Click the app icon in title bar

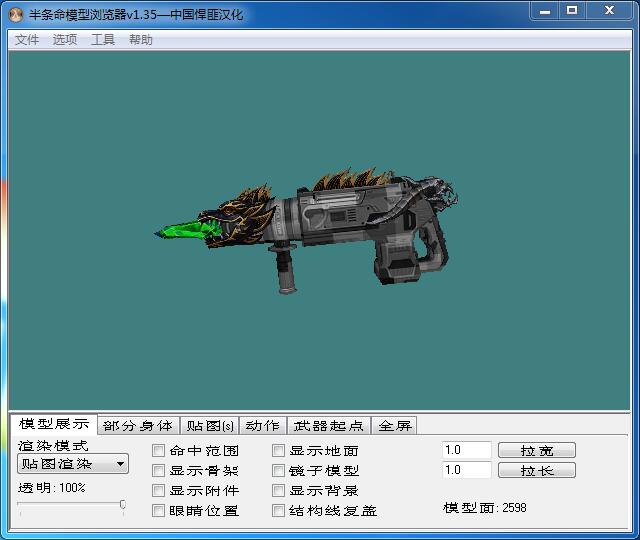(x=16, y=15)
